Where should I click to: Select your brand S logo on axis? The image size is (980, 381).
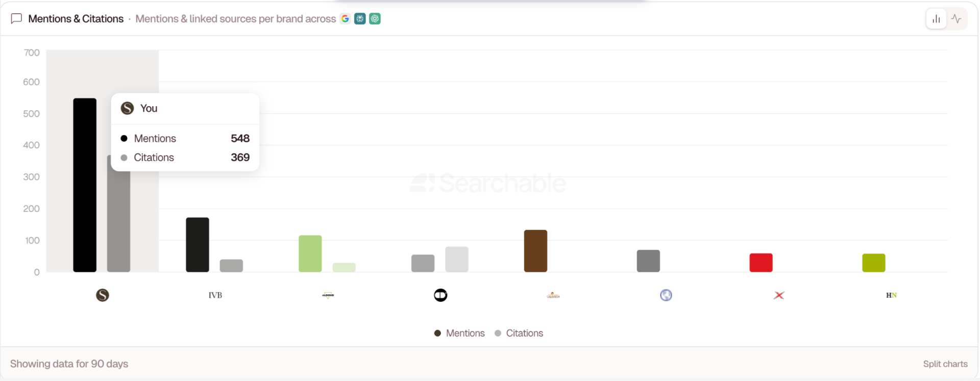(x=103, y=295)
